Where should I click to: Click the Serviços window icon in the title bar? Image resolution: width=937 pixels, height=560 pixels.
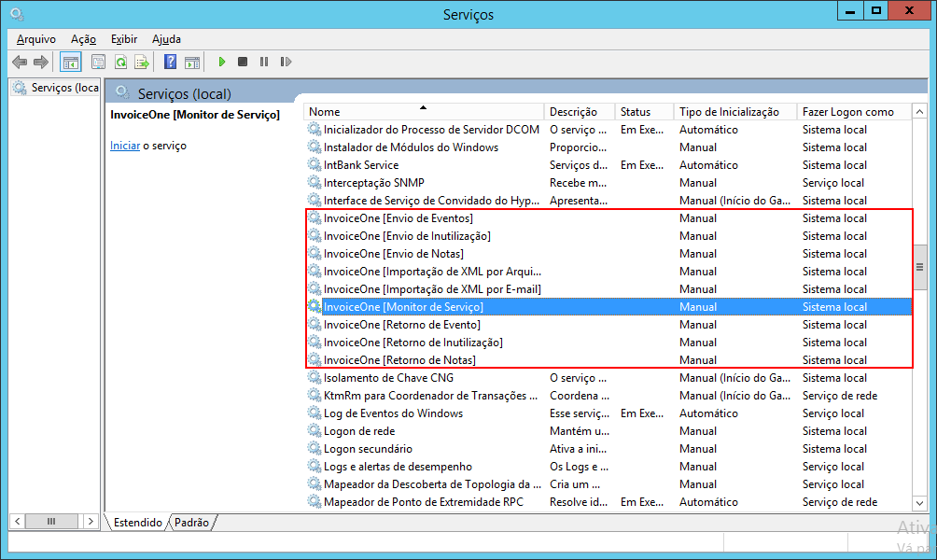(17, 13)
